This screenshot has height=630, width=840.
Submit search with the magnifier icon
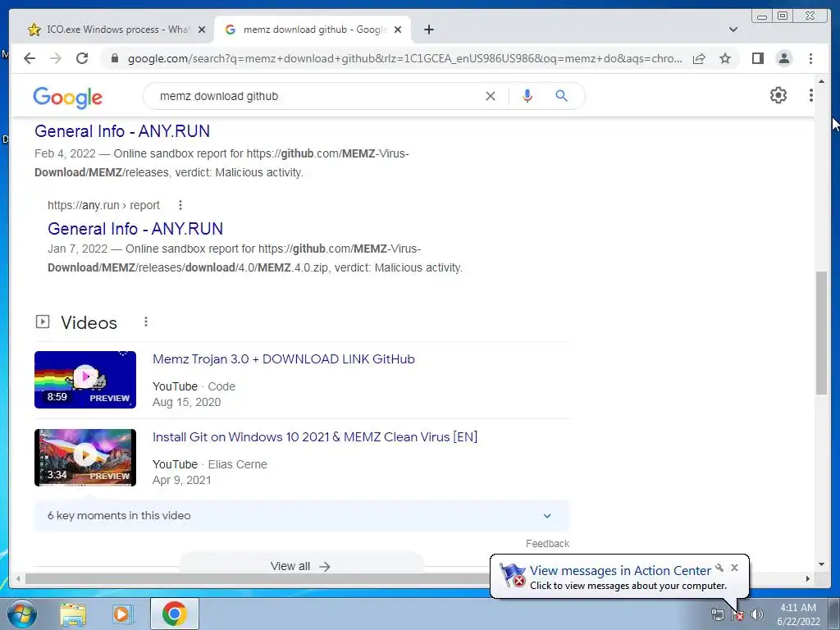(561, 96)
